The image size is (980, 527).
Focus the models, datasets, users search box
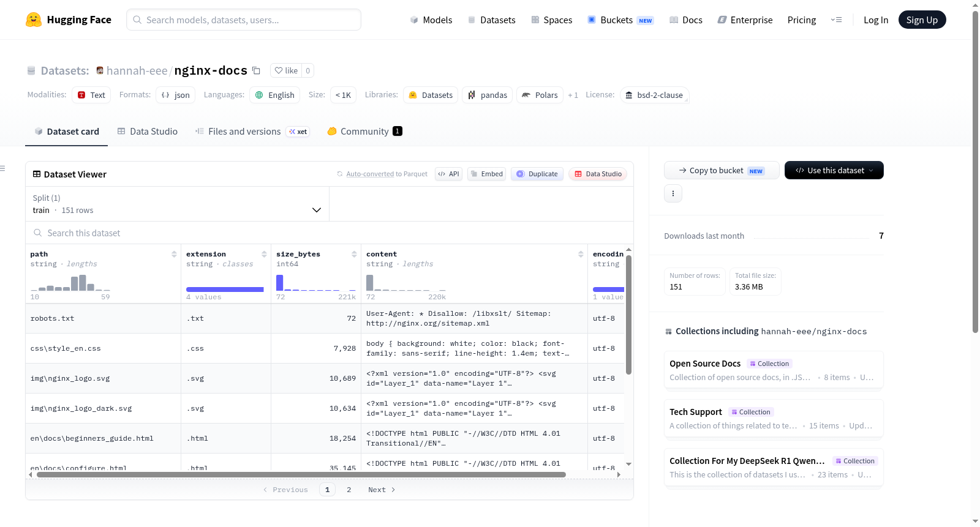coord(244,20)
